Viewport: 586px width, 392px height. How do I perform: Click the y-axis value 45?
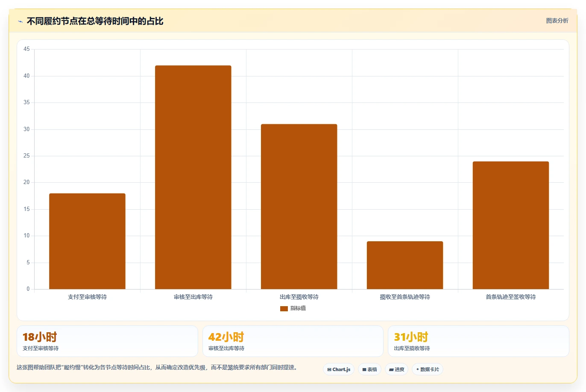coord(26,49)
